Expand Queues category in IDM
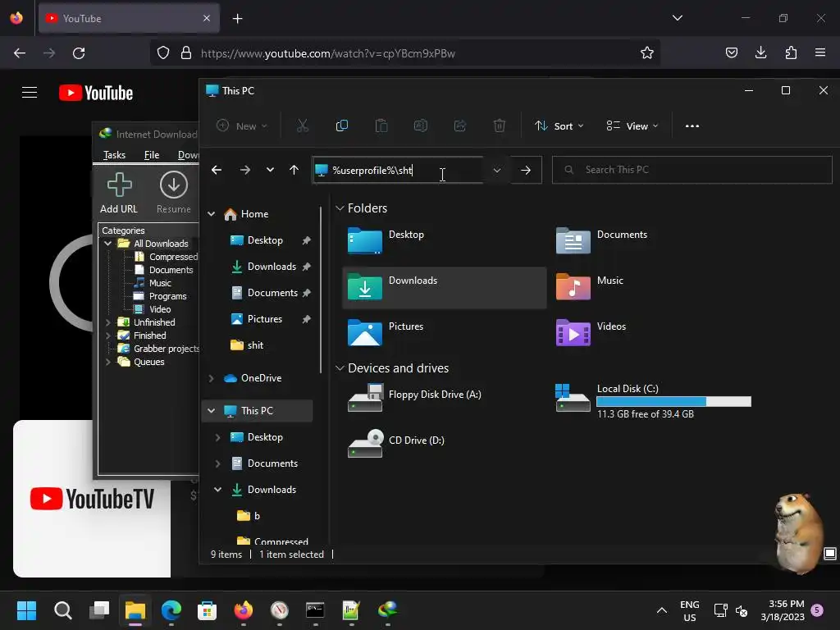The width and height of the screenshot is (840, 630). click(108, 362)
